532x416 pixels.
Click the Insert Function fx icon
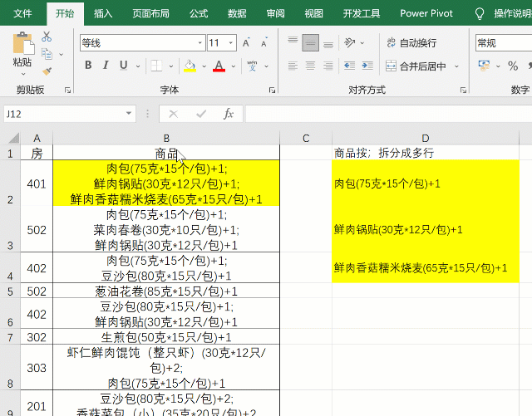tap(229, 114)
